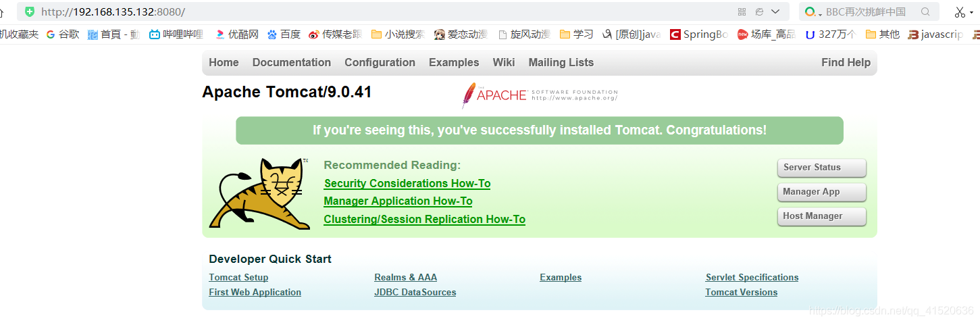
Task: Click Find Help in the navigation bar
Action: coord(846,62)
